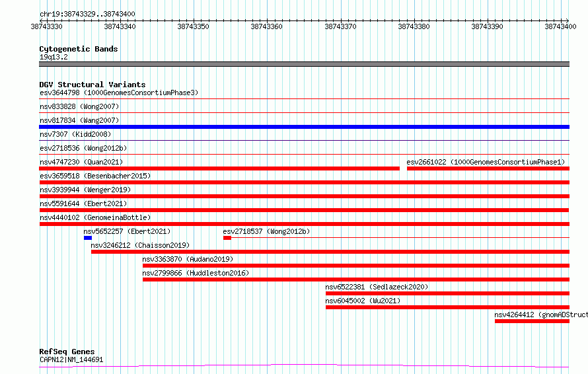
Task: Click the red nsv3246212 Chaisson2019 bar
Action: [330, 252]
